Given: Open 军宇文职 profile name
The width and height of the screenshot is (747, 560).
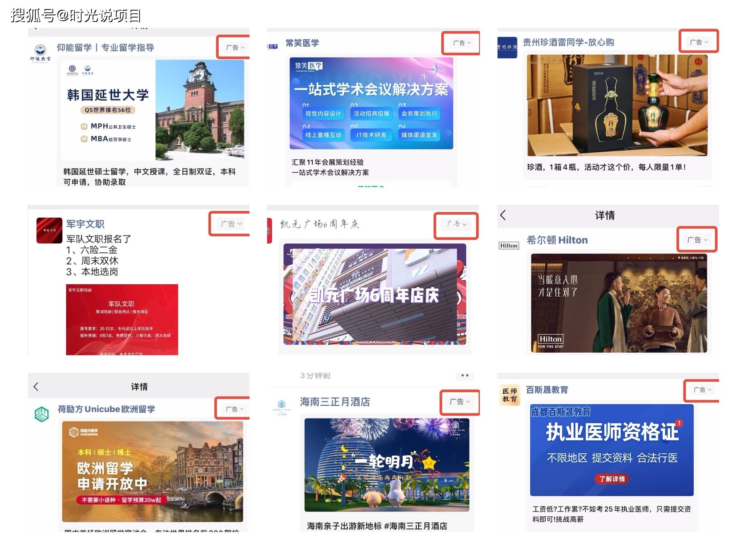Looking at the screenshot, I should [x=85, y=224].
